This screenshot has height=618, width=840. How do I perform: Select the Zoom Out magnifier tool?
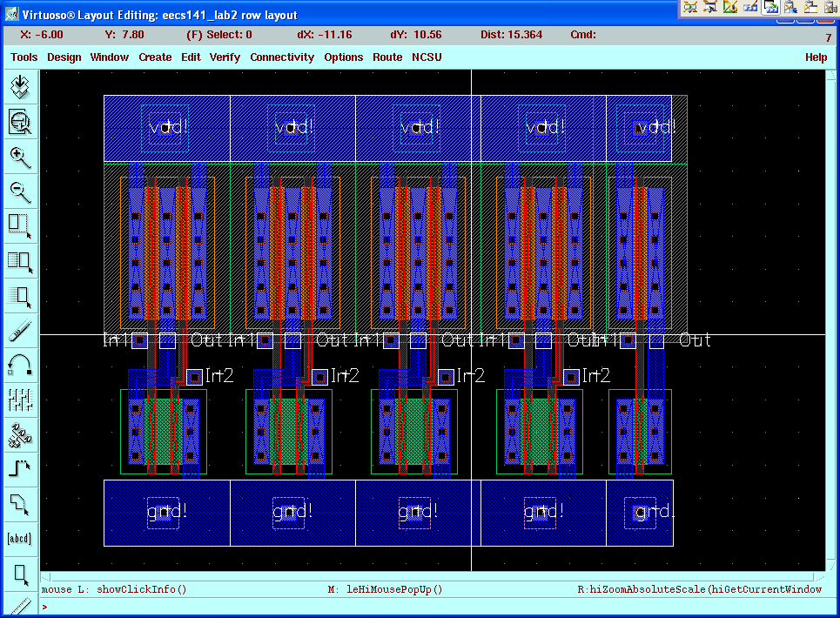[x=20, y=191]
